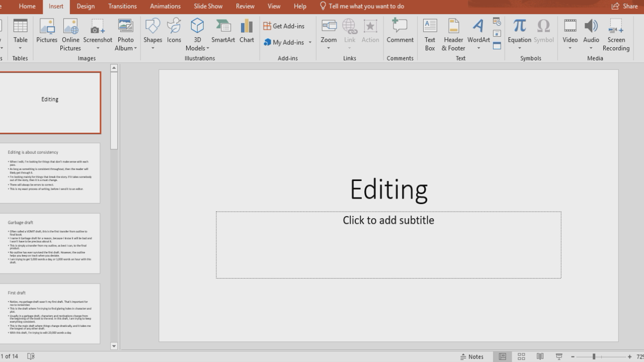Insert a Comment
This screenshot has height=362, width=644.
pyautogui.click(x=400, y=30)
